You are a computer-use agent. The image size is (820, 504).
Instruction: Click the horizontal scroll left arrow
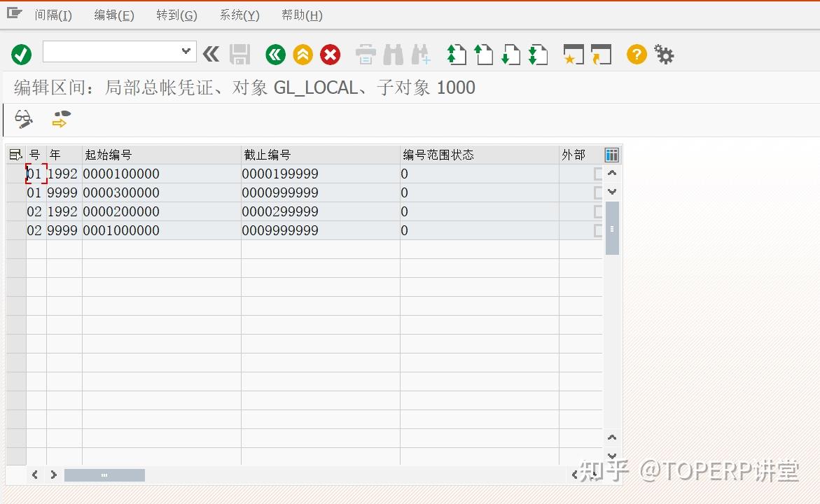(x=34, y=475)
